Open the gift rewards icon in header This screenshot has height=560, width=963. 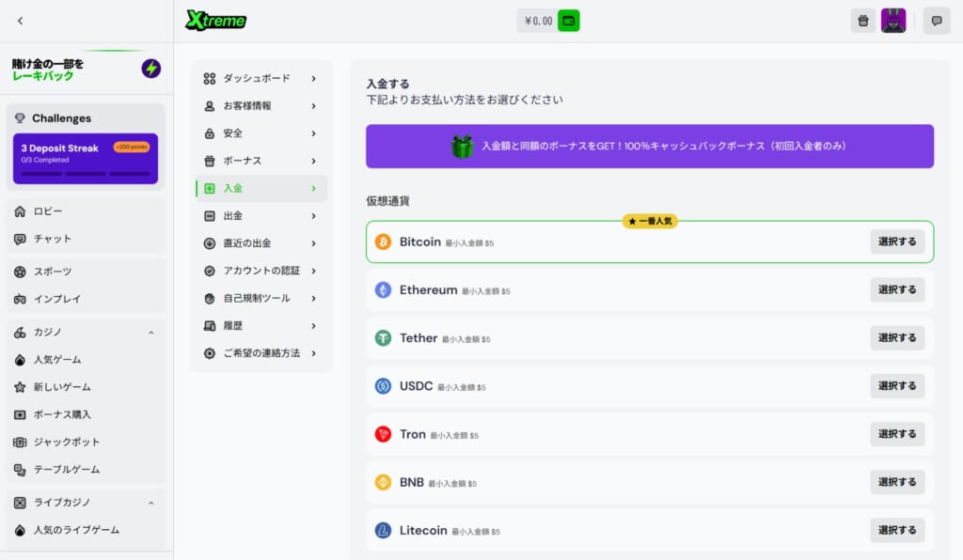tap(863, 21)
